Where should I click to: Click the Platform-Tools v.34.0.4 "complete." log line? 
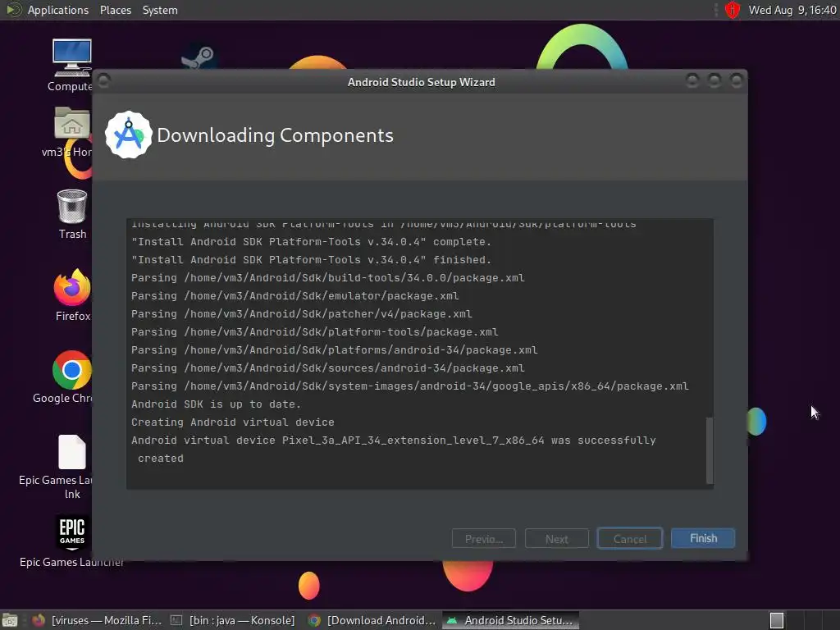point(311,242)
